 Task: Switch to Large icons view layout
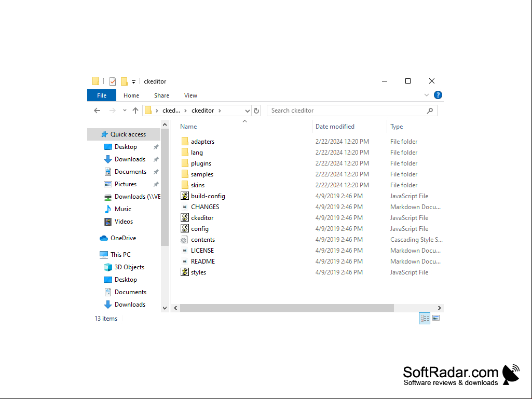[436, 318]
